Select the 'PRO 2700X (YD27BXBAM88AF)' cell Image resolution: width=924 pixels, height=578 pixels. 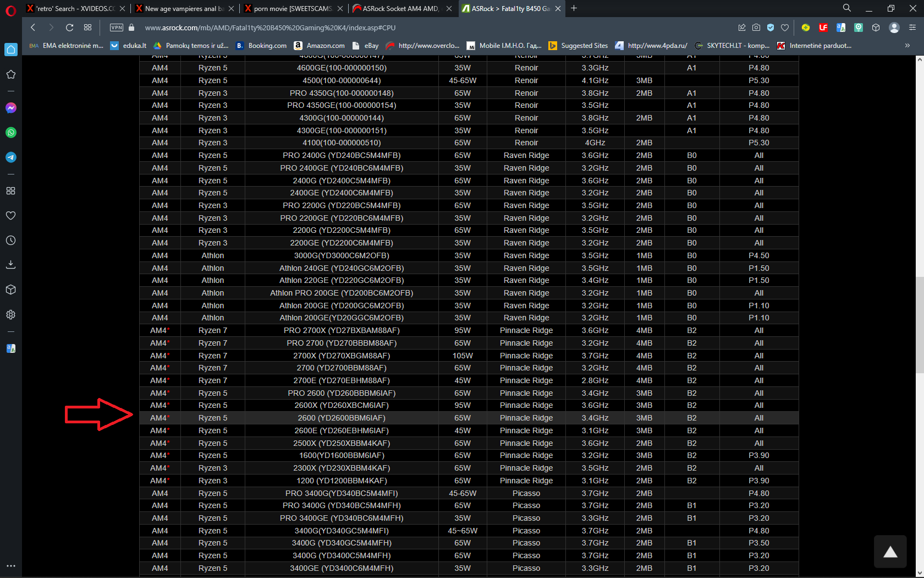pos(342,330)
